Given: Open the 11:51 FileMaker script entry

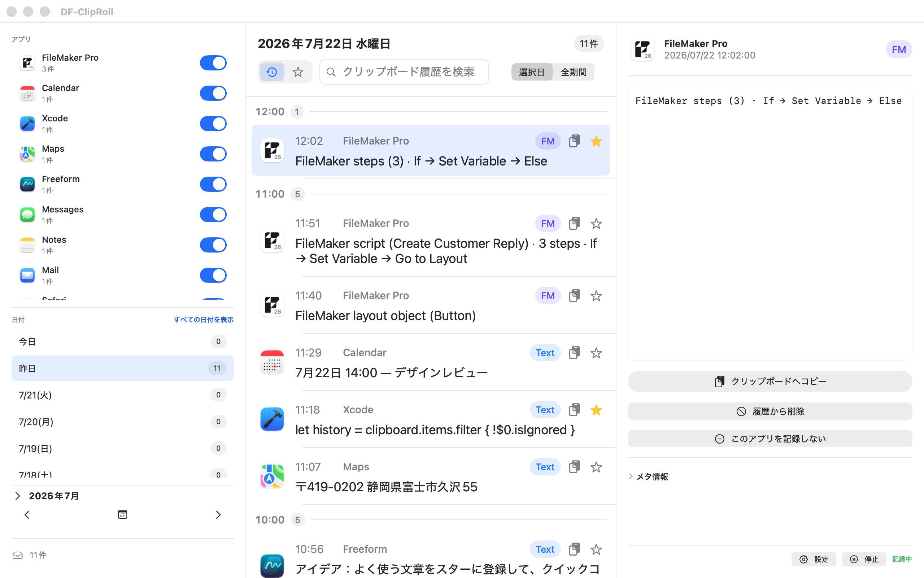Looking at the screenshot, I should click(431, 241).
